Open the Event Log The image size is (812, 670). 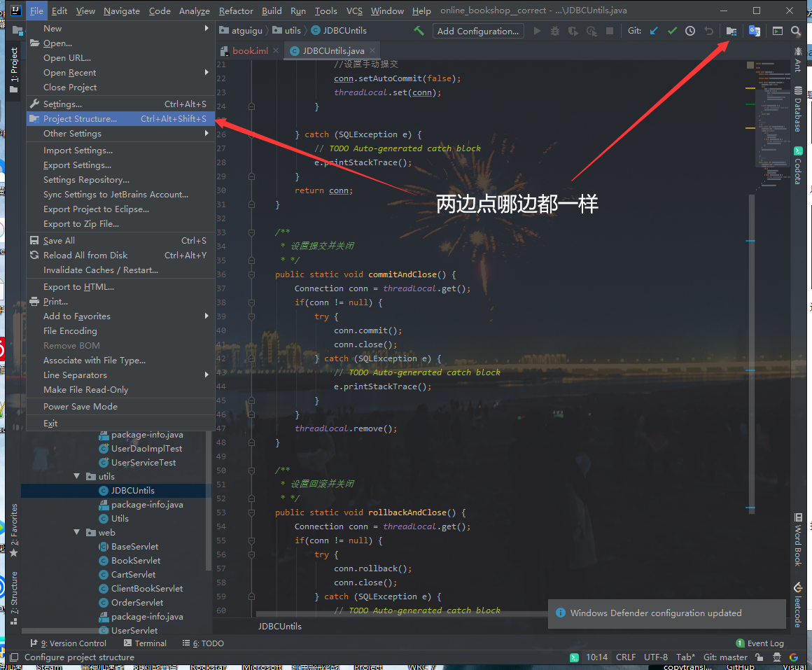[759, 643]
